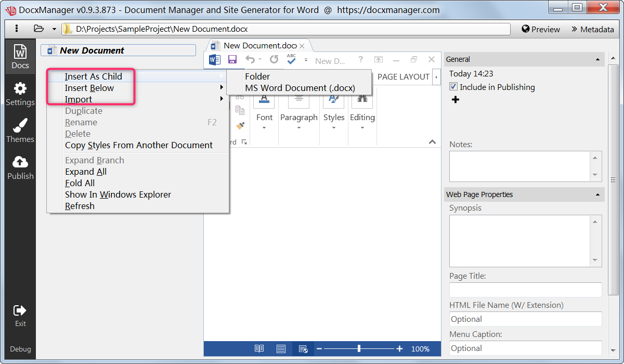Switch to Web Layout view
The image size is (624, 364).
303,349
